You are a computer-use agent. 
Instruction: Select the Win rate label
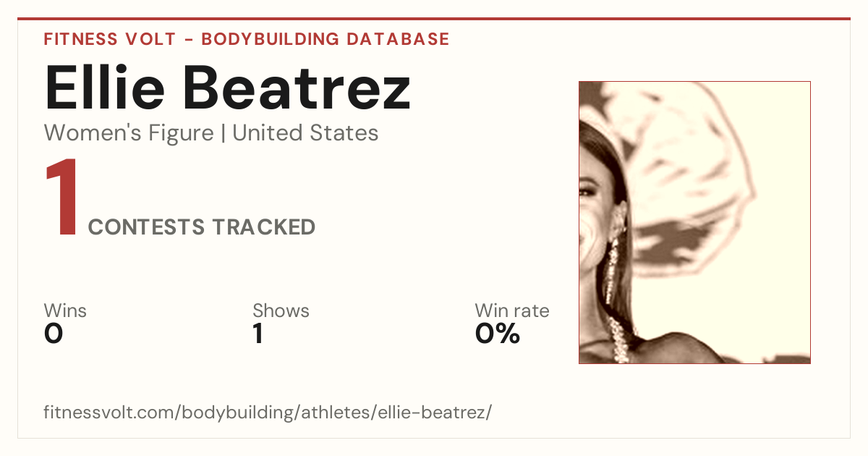(x=512, y=311)
